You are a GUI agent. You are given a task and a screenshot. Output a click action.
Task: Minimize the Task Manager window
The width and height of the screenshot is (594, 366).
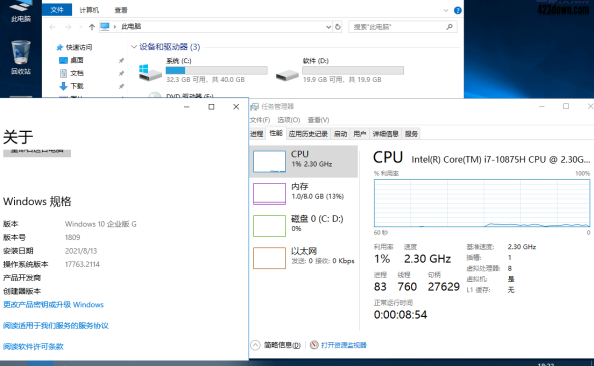click(x=542, y=106)
